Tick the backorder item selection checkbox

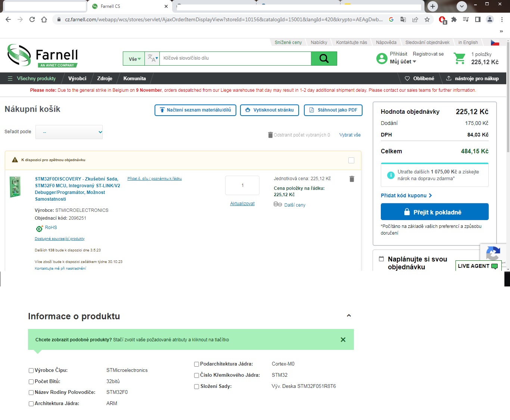351,160
